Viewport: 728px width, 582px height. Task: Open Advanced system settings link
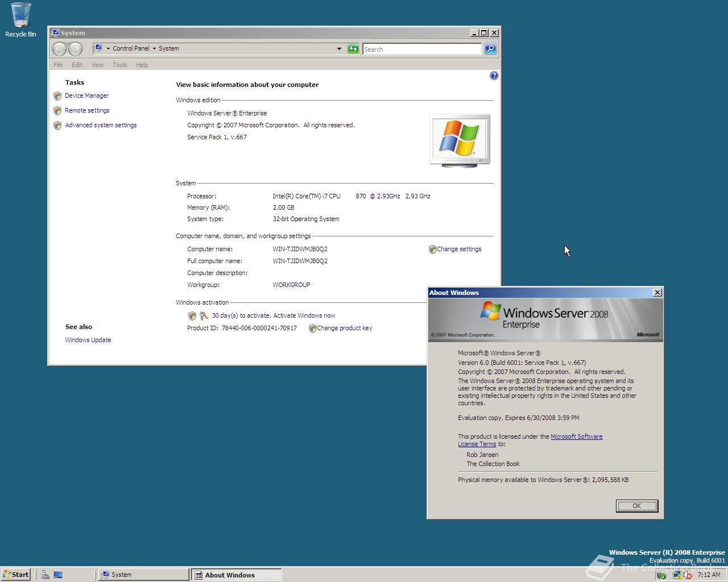point(101,126)
